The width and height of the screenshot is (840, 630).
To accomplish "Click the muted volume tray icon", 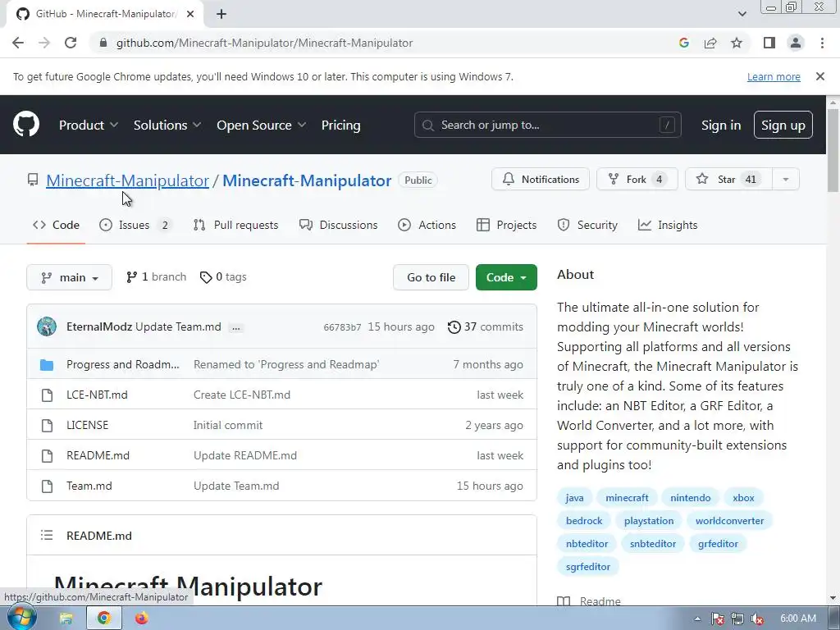I will point(757,619).
